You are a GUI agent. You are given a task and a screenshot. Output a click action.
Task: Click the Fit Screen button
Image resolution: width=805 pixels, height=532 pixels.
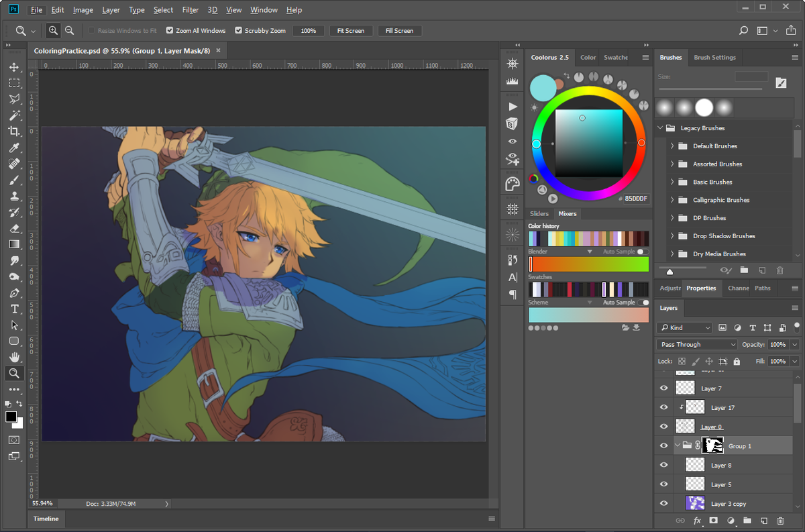point(351,31)
